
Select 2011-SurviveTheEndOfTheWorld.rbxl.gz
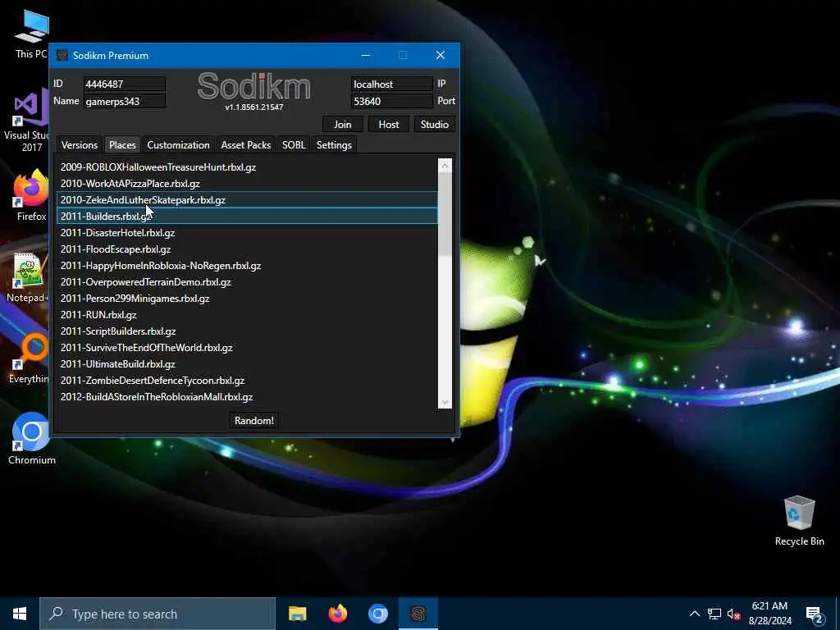click(x=247, y=348)
